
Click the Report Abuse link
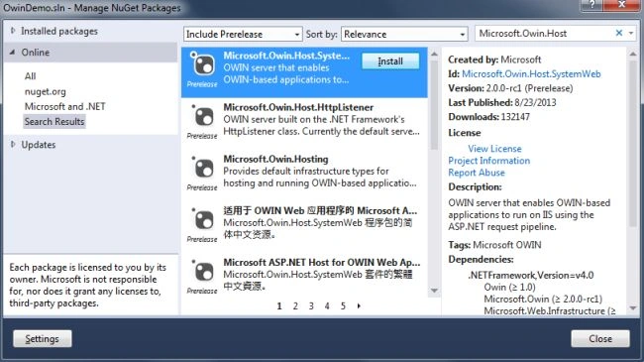click(477, 173)
